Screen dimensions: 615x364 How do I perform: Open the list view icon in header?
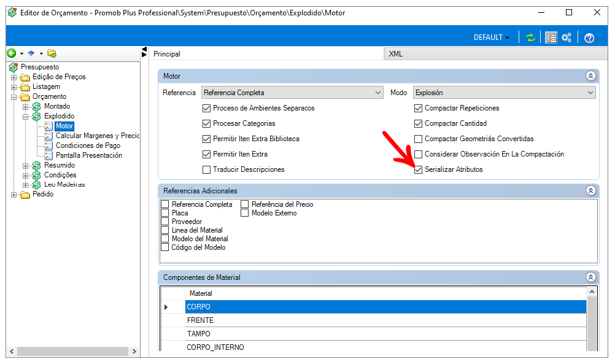tap(551, 37)
